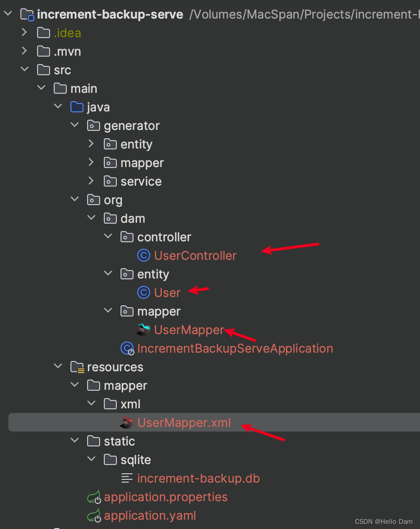Click the MyBatis bird icon beside UserMapper
The height and width of the screenshot is (529, 420).
(x=144, y=329)
